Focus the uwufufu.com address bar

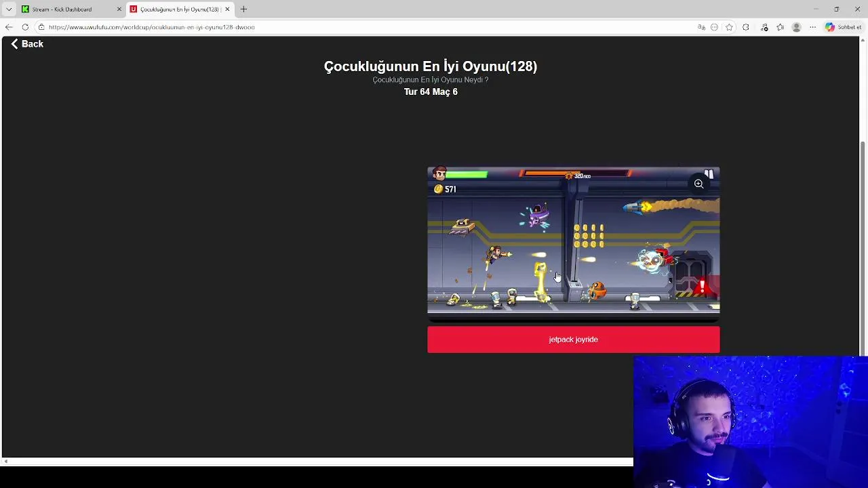point(366,27)
